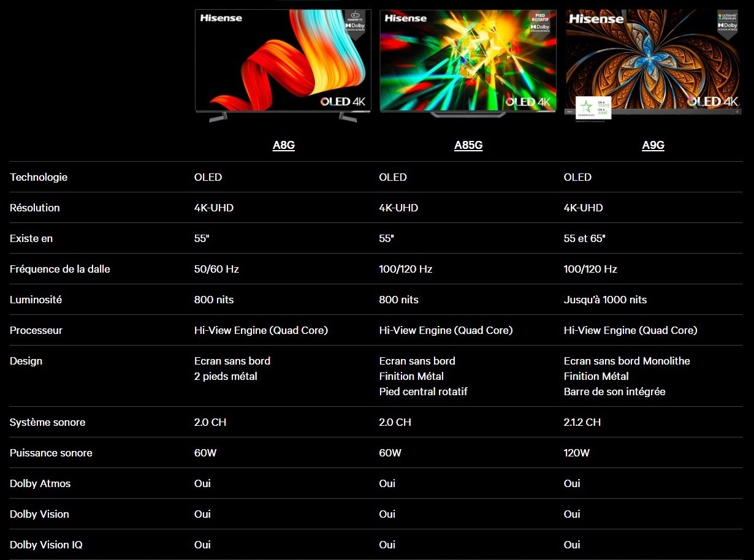Click the A8G Processeur Hi-View Engine value
The height and width of the screenshot is (560, 754).
coord(261,330)
